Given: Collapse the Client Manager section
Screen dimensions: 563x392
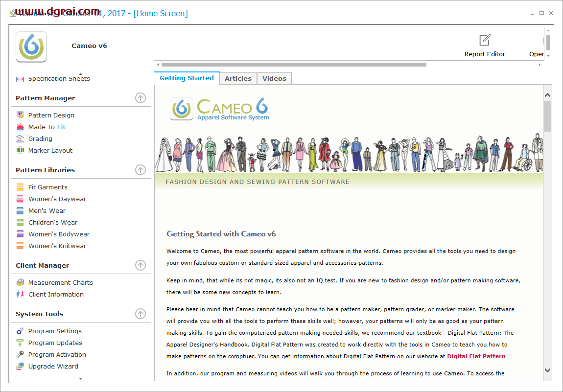Looking at the screenshot, I should (141, 265).
